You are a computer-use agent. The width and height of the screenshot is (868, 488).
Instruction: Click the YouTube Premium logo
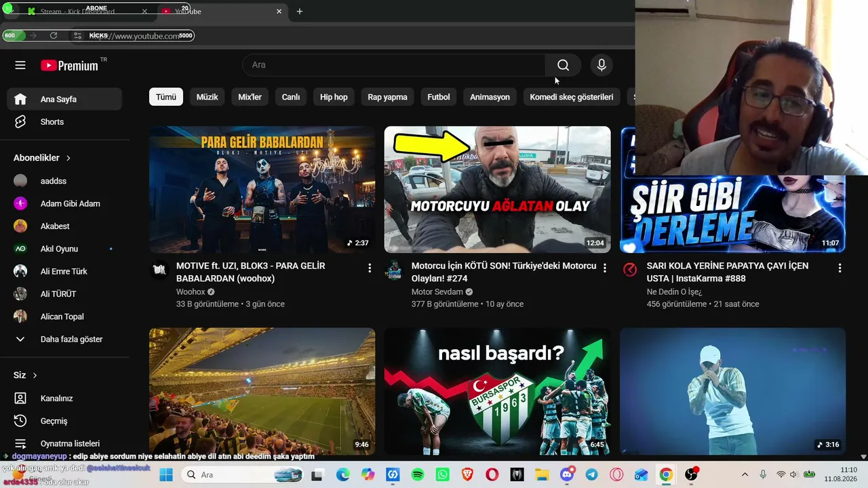coord(69,65)
